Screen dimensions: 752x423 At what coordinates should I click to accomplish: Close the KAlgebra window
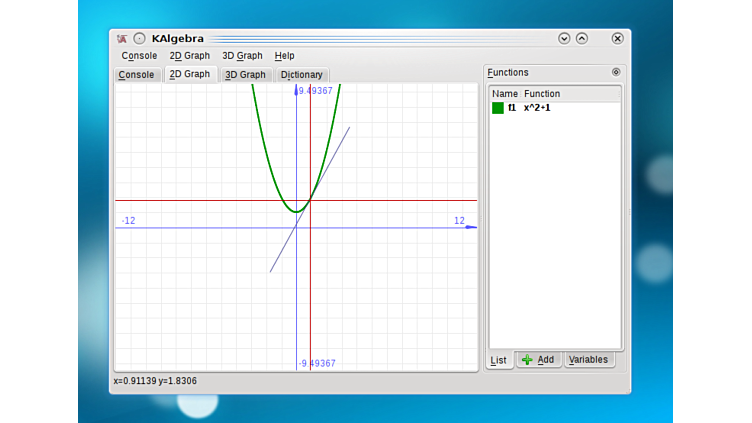pyautogui.click(x=617, y=39)
